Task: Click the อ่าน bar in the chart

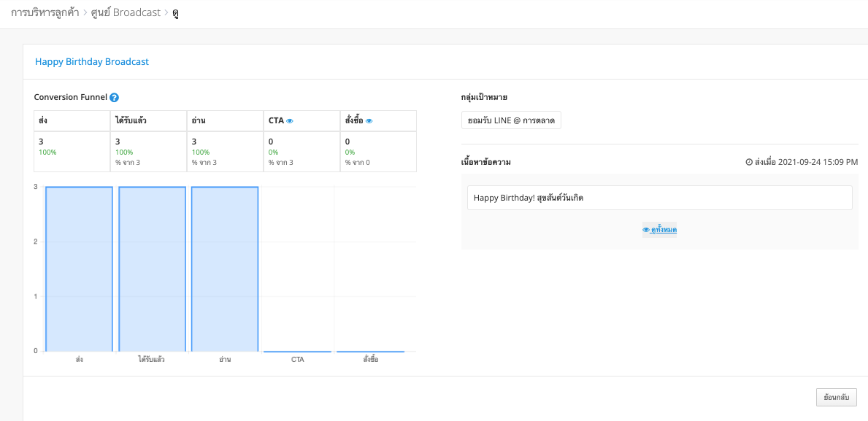Action: point(225,269)
